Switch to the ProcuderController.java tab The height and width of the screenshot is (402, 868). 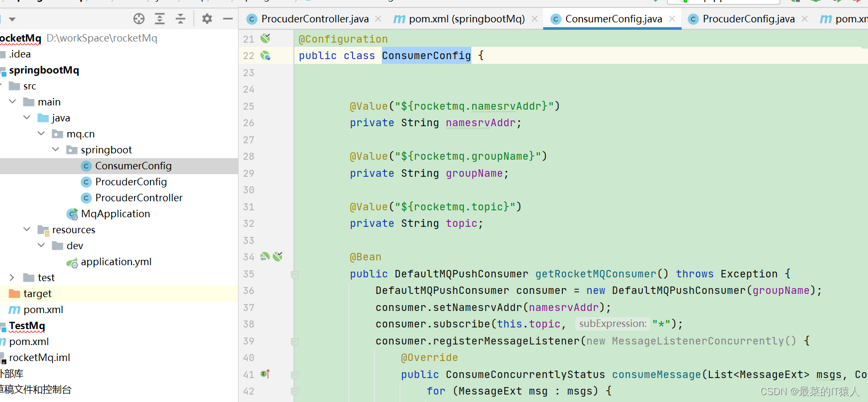(314, 19)
